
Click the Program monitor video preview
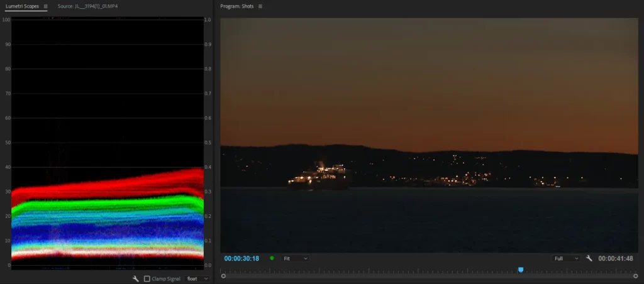pos(429,135)
